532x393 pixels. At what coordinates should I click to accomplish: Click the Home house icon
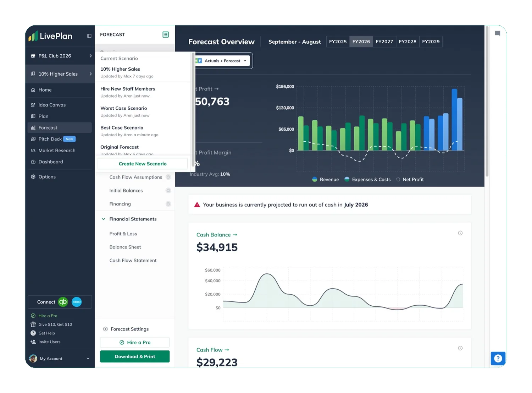(x=33, y=90)
